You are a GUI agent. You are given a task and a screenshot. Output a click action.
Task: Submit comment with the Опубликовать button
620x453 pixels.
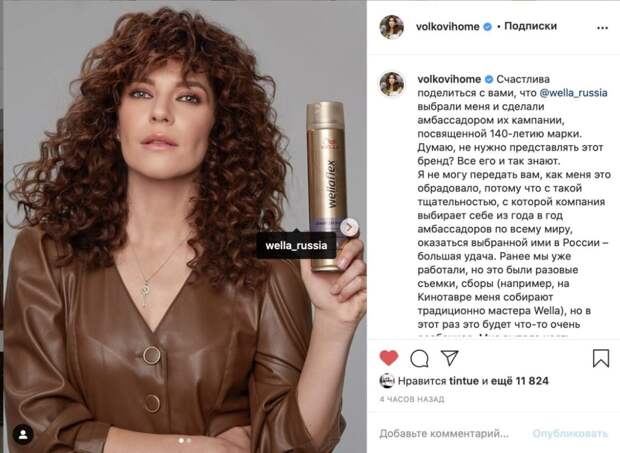point(570,434)
